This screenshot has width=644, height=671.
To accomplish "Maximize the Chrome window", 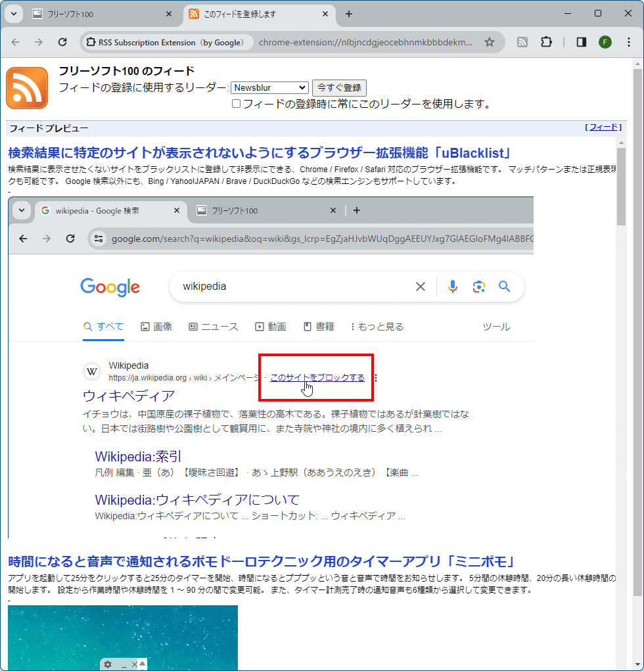I will tap(598, 14).
